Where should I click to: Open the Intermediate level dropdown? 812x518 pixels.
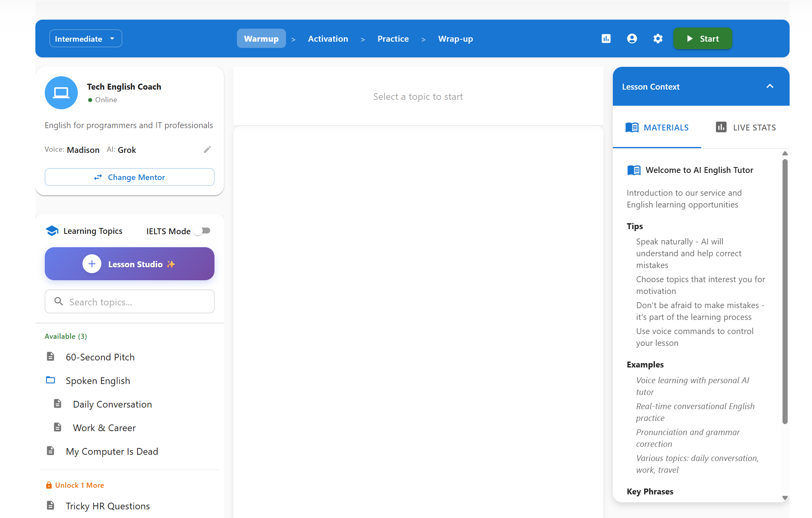click(x=85, y=39)
